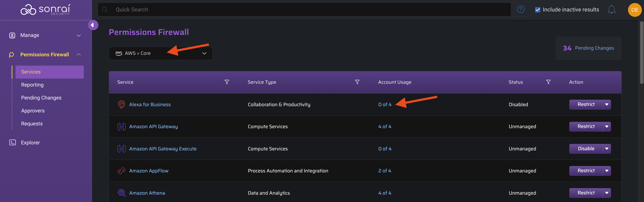
Task: Click the Amazon API Gateway icon
Action: [x=122, y=126]
